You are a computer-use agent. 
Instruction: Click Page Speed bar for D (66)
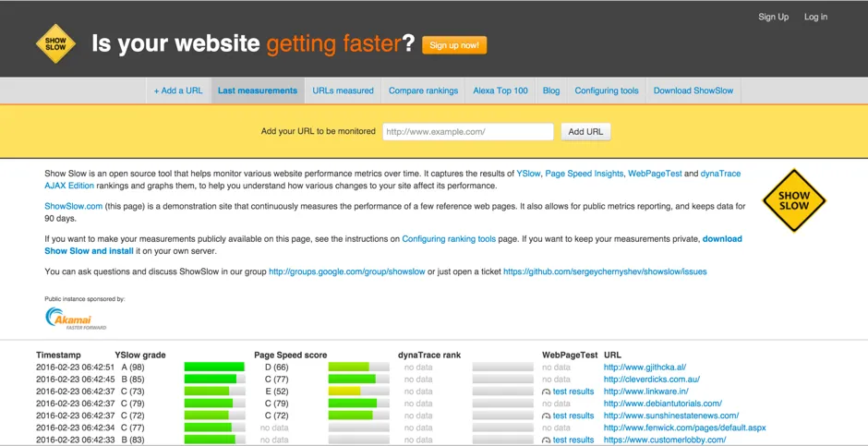coord(358,367)
